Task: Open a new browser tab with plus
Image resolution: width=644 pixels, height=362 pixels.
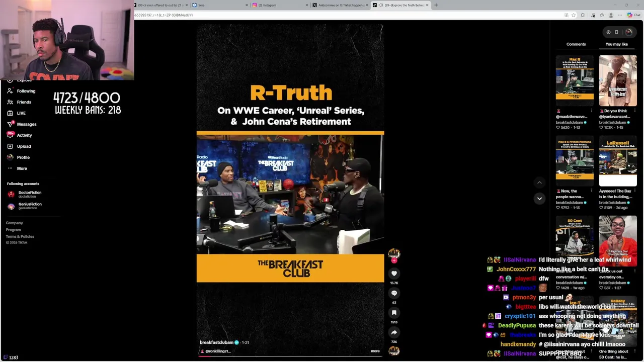Action: (x=436, y=5)
